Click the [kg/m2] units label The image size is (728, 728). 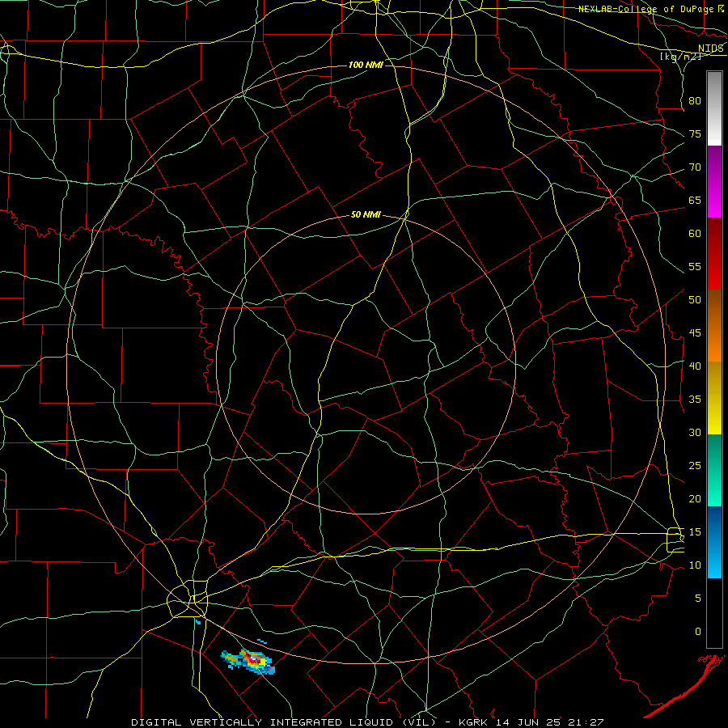pos(680,57)
